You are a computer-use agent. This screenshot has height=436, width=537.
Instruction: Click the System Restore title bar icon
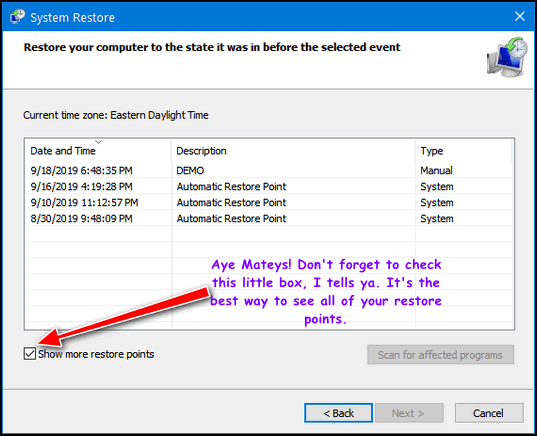tap(17, 16)
